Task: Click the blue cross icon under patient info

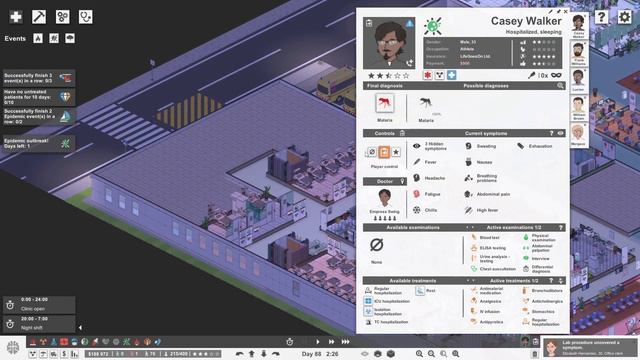Action: (x=451, y=75)
